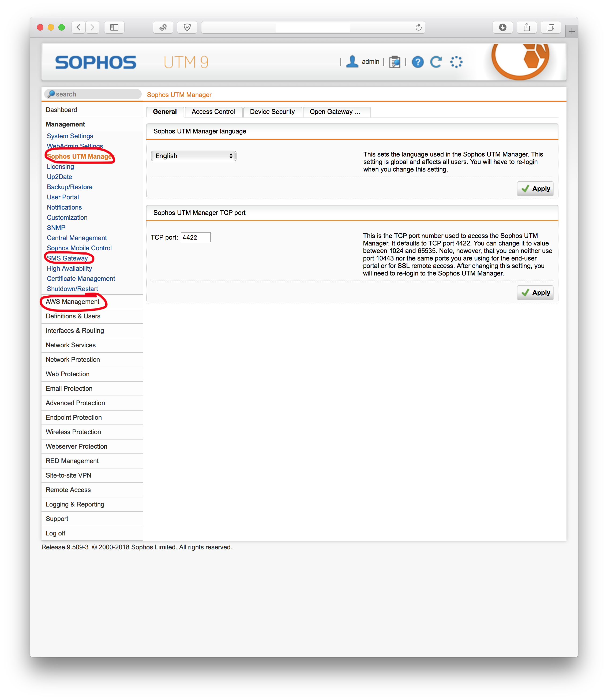Open the language dropdown showing English

[193, 156]
